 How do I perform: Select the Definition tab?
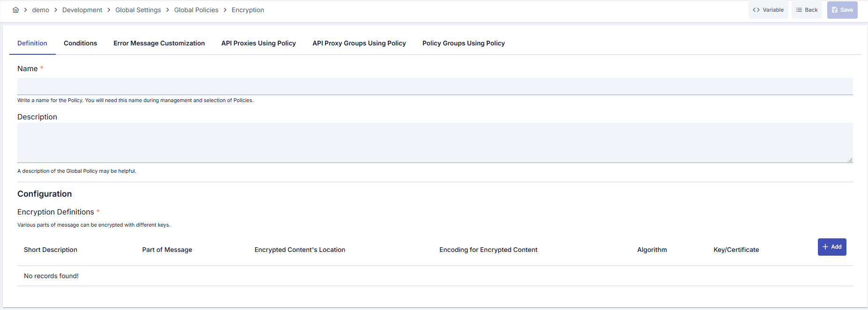tap(32, 43)
